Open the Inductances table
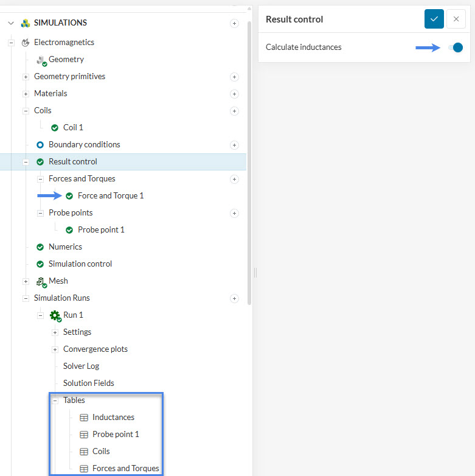This screenshot has height=476, width=475. click(x=113, y=418)
